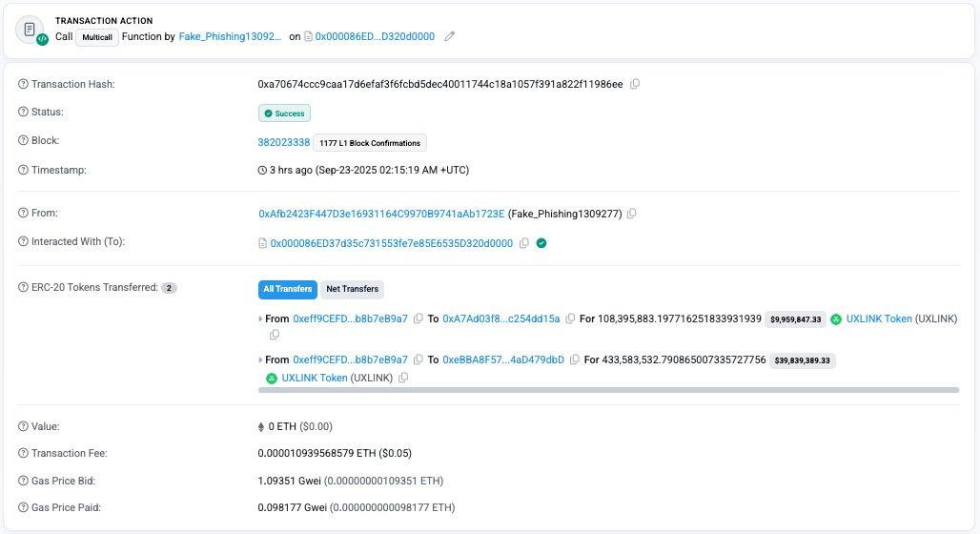The height and width of the screenshot is (534, 980).
Task: Click the horizontal scrollbar under token transfers
Action: 608,390
